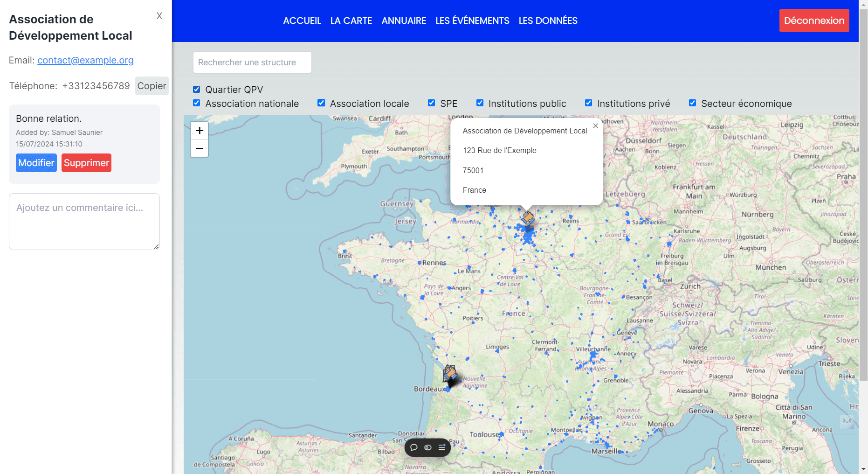Viewport: 868px width, 474px height.
Task: Open the contact@example.org email link
Action: click(x=85, y=60)
